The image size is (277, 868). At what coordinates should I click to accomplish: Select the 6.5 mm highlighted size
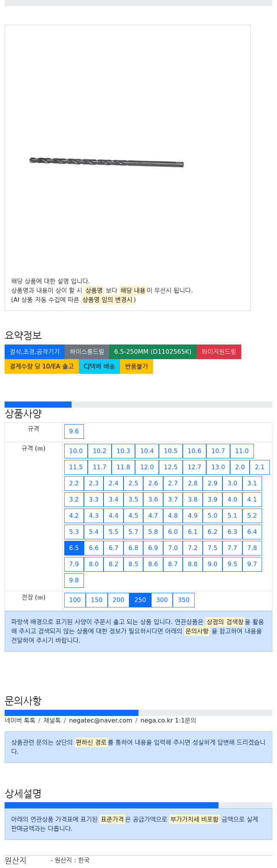click(74, 548)
